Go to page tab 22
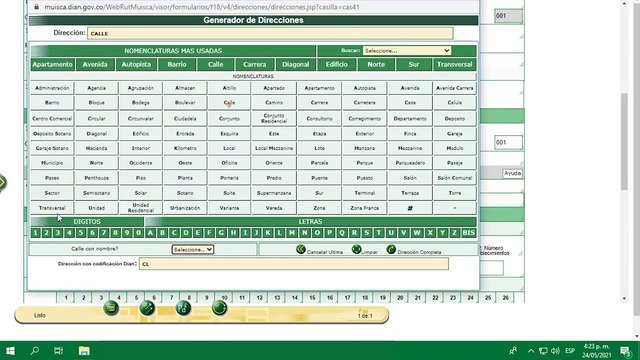This screenshot has height=360, width=640. pos(435,298)
